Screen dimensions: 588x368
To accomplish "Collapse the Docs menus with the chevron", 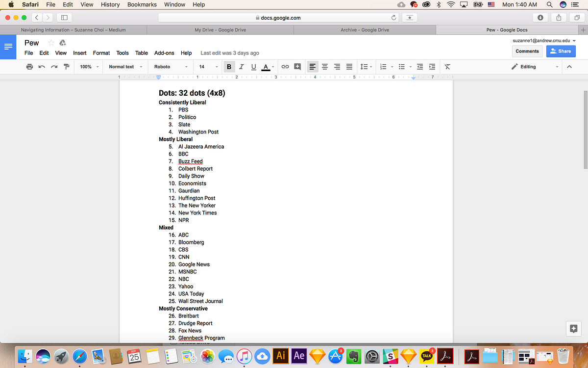I will click(x=569, y=67).
